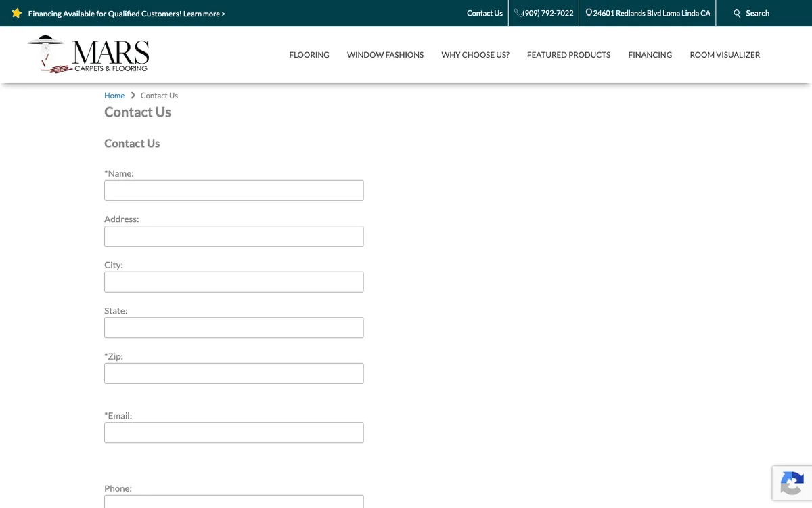Click the City: label
812x508 pixels.
[114, 265]
